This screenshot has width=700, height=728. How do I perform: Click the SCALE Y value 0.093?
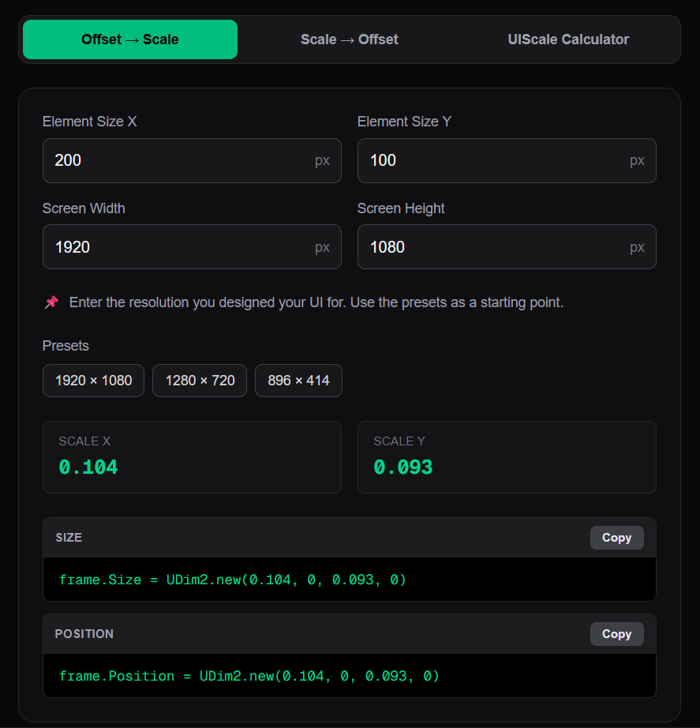click(403, 467)
